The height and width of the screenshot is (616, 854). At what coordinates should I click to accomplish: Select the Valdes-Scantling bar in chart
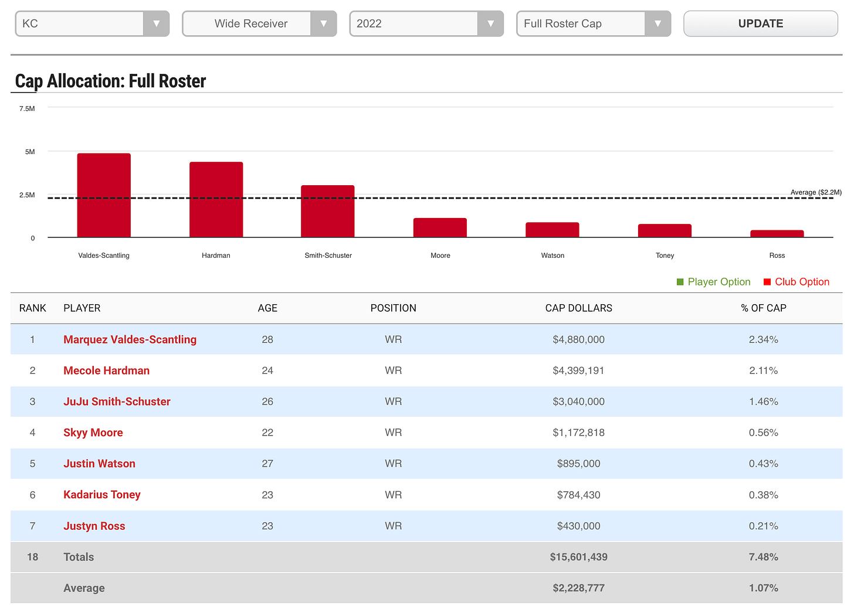pos(104,195)
